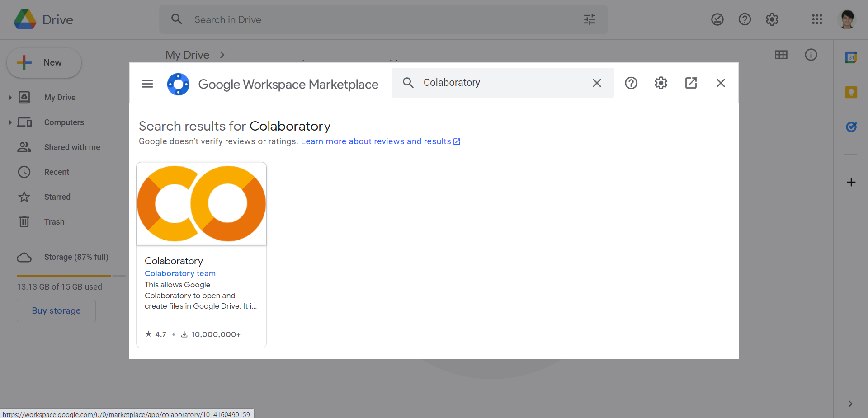Open Google Keep side panel
This screenshot has width=868, height=418.
pos(851,92)
